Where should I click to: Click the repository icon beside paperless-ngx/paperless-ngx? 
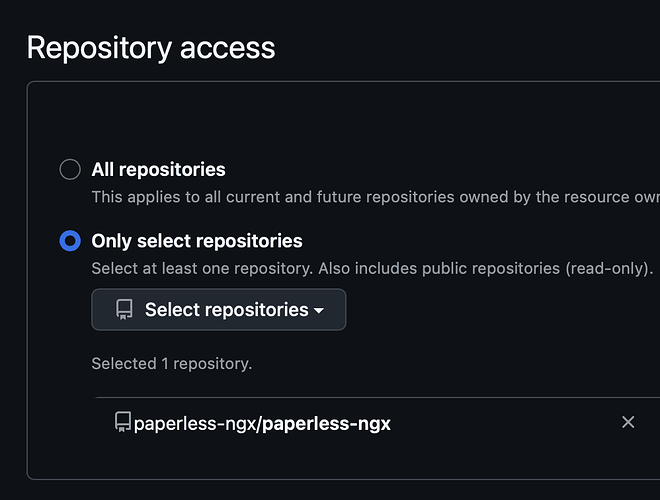[123, 422]
